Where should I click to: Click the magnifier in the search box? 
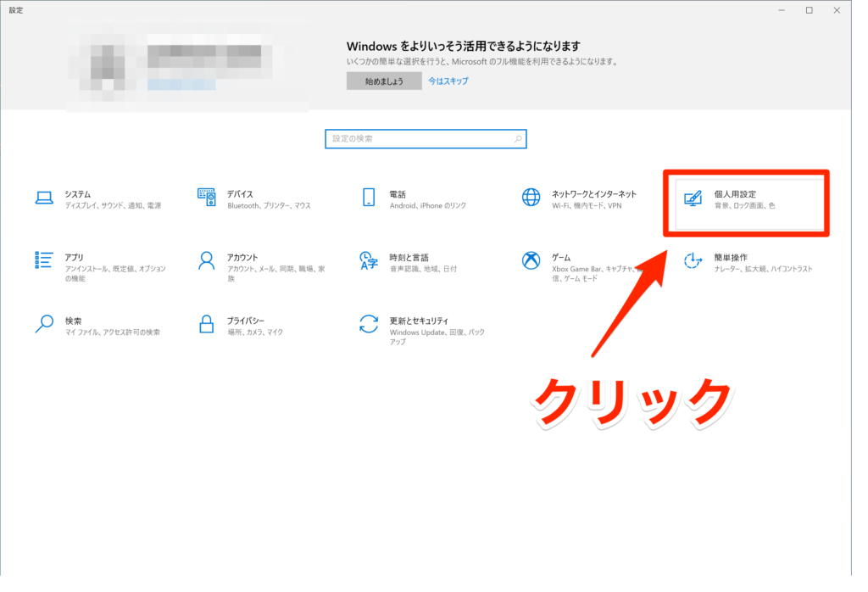point(518,138)
